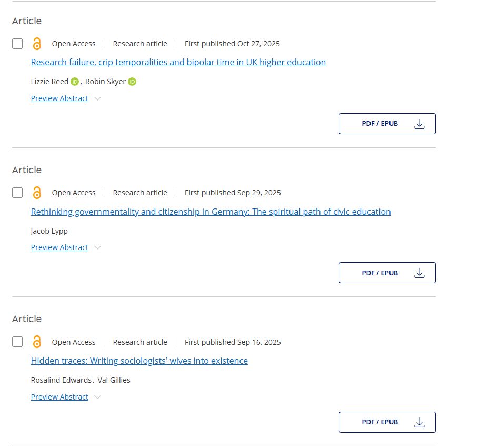Viewport: 480px width, 448px height.
Task: Click open access icon for Hidden traces article
Action: point(37,342)
